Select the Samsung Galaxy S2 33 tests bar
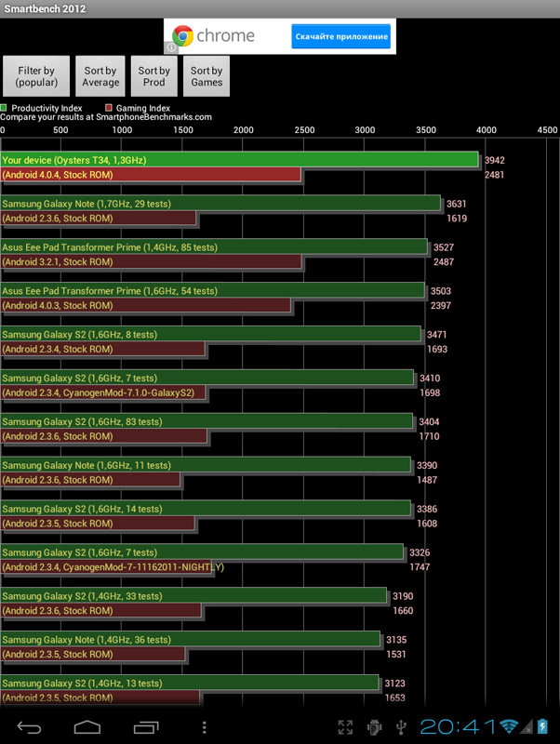 click(193, 596)
